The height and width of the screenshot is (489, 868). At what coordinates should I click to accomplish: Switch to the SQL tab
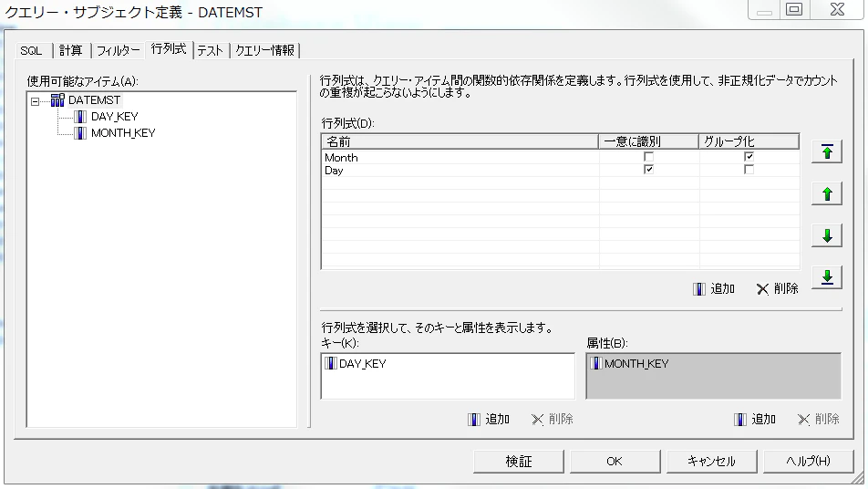tap(31, 50)
